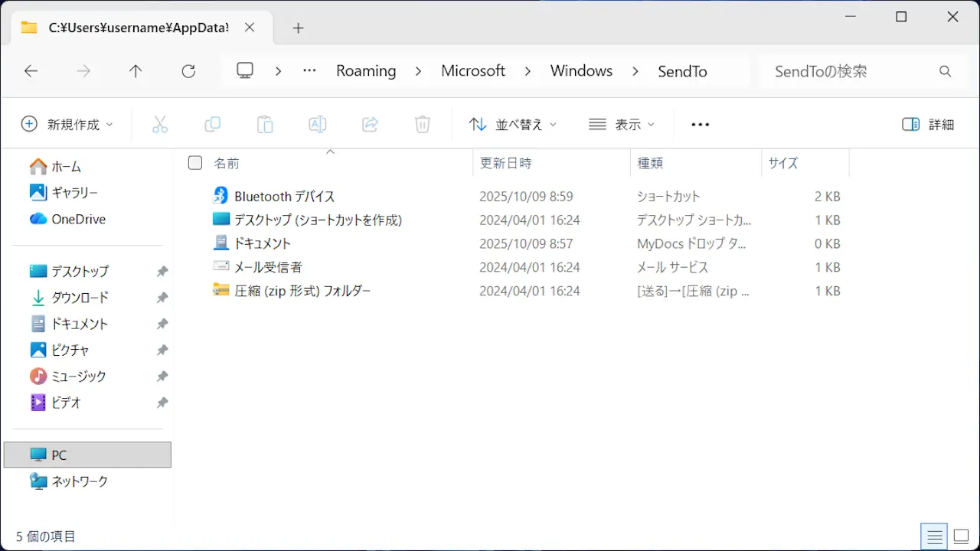This screenshot has width=980, height=551.
Task: Expand the 並べ替え sort menu
Action: [512, 124]
